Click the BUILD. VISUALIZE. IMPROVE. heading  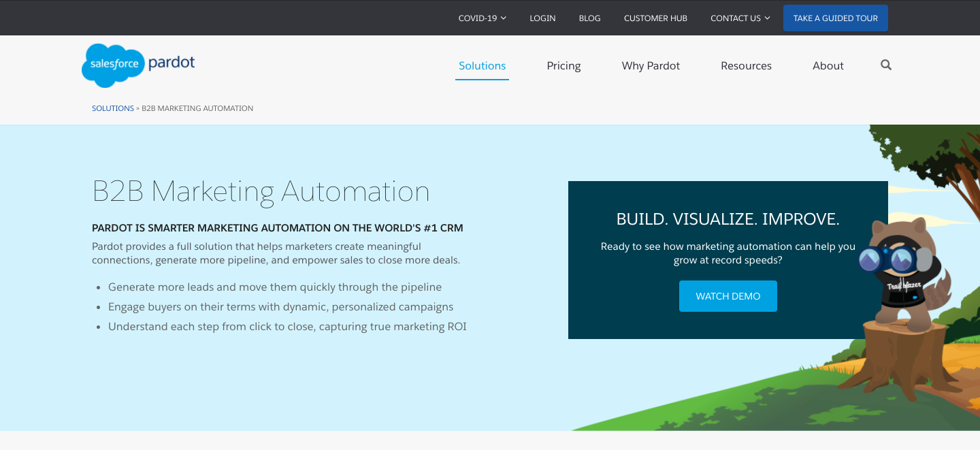728,219
